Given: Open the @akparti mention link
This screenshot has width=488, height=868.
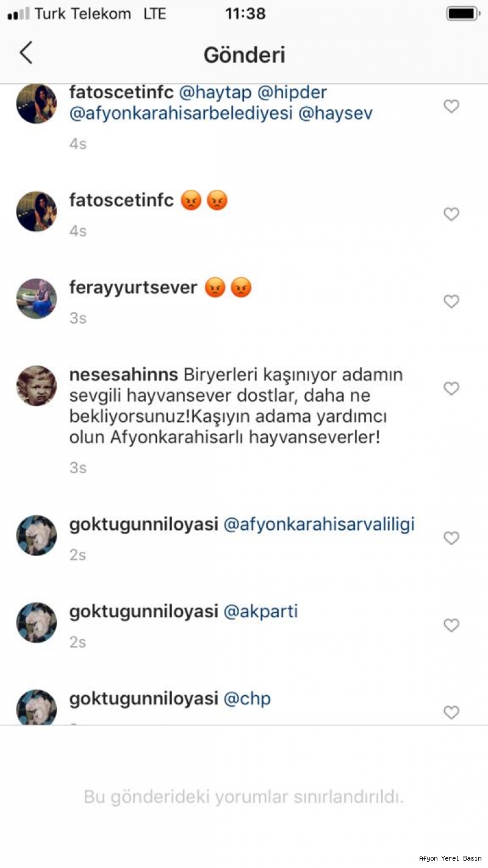Looking at the screenshot, I should [x=261, y=612].
